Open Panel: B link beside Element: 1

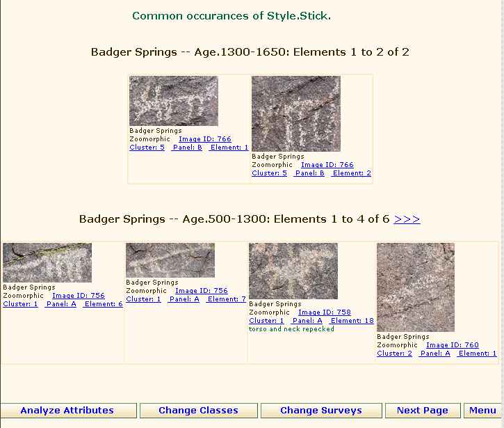click(x=186, y=148)
